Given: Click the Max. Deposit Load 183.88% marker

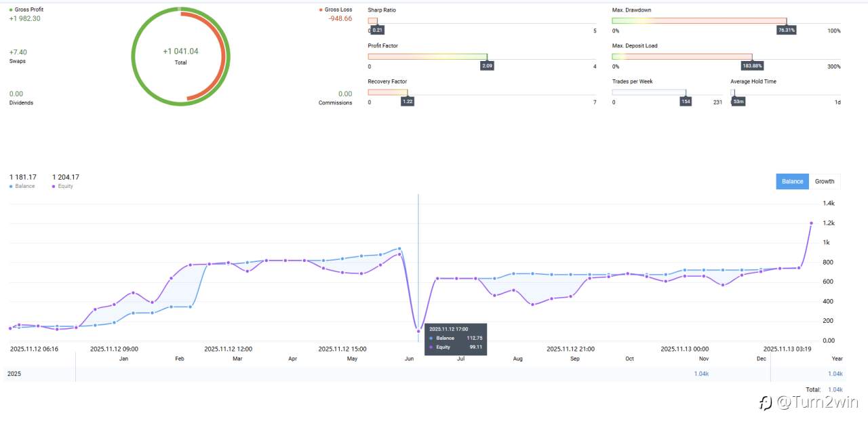Looking at the screenshot, I should point(752,66).
